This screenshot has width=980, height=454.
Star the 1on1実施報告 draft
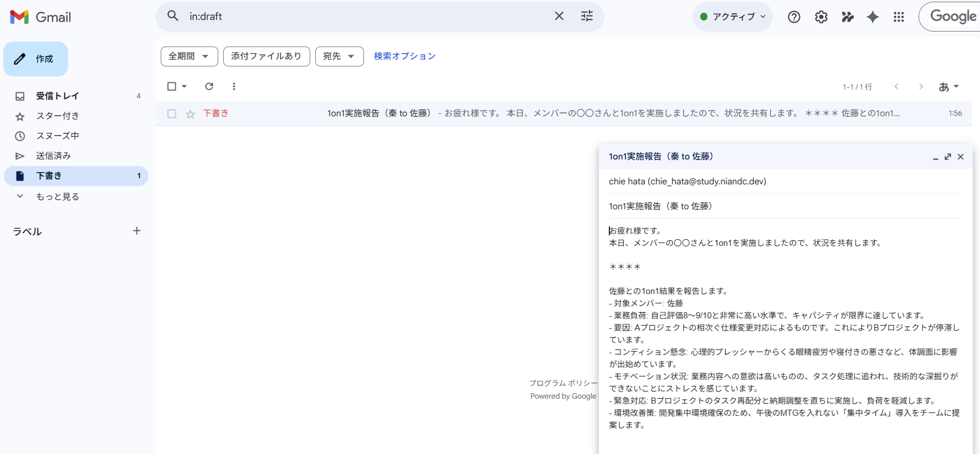click(190, 114)
